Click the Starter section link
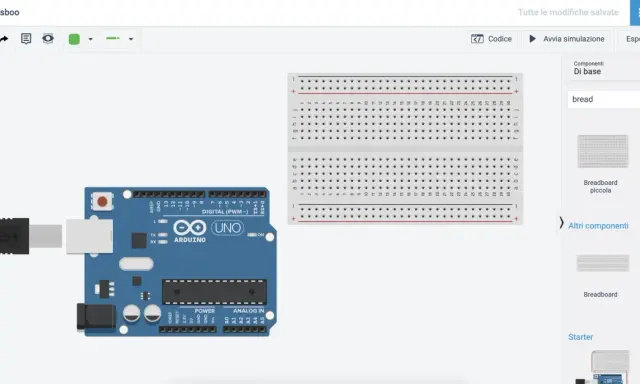The width and height of the screenshot is (640, 384). coord(580,337)
